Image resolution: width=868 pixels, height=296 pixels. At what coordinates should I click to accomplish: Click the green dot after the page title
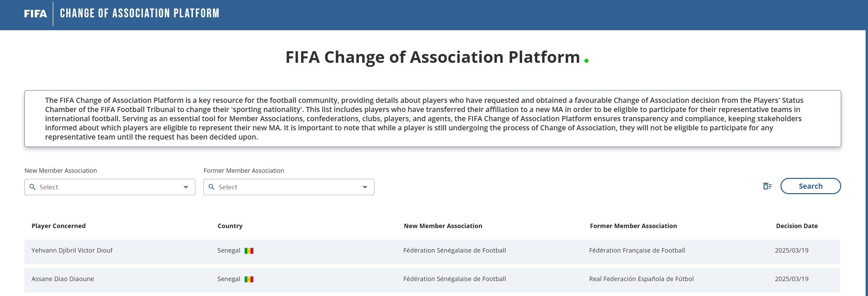pos(586,61)
